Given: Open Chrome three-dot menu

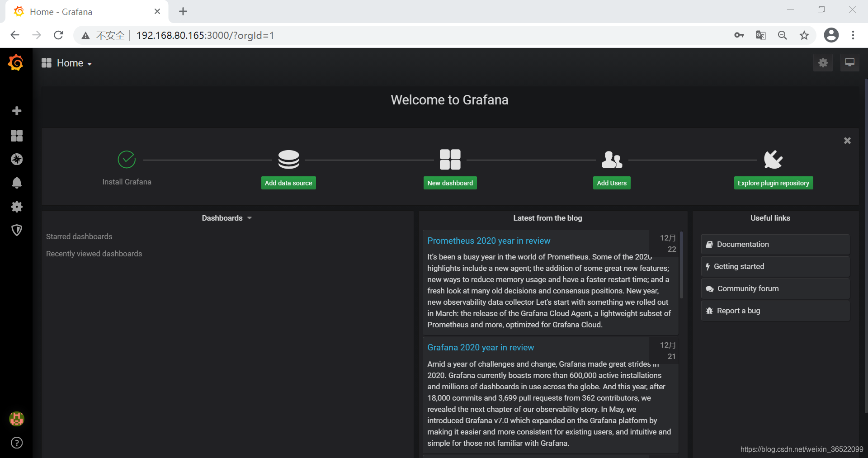Looking at the screenshot, I should 853,35.
